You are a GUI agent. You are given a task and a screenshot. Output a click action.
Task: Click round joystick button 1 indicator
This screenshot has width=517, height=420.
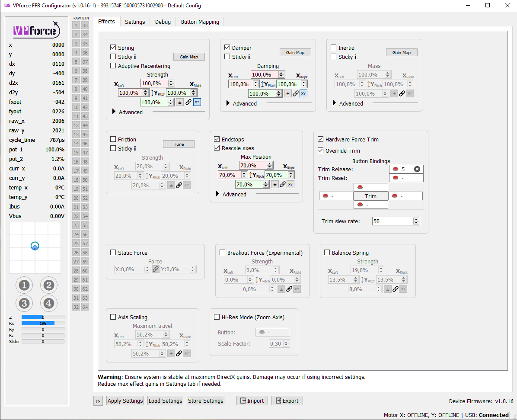point(24,285)
